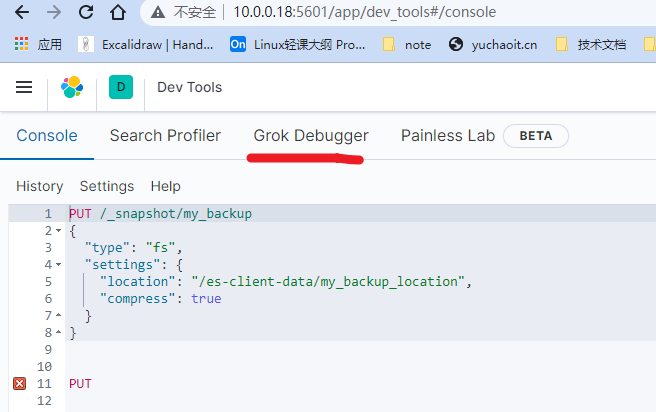The height and width of the screenshot is (412, 656).
Task: Open console Settings
Action: 106,186
